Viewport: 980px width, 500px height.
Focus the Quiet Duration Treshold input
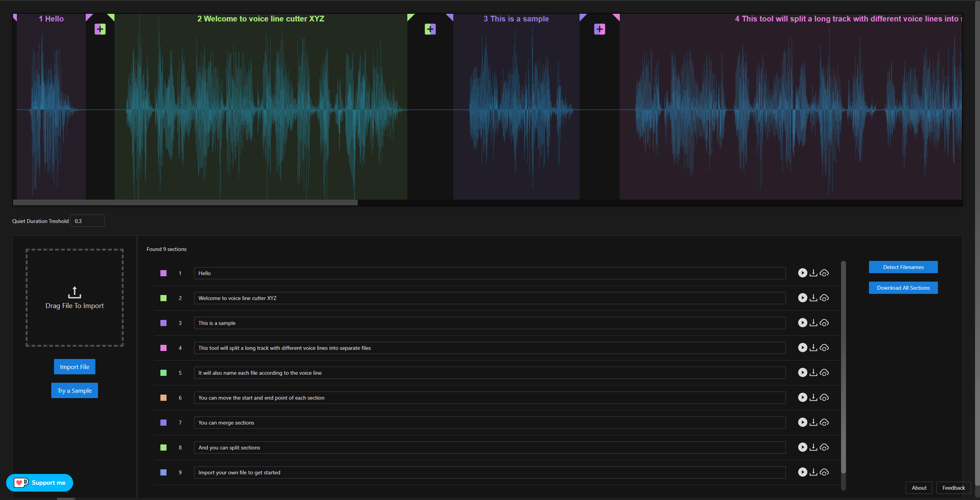coord(87,221)
